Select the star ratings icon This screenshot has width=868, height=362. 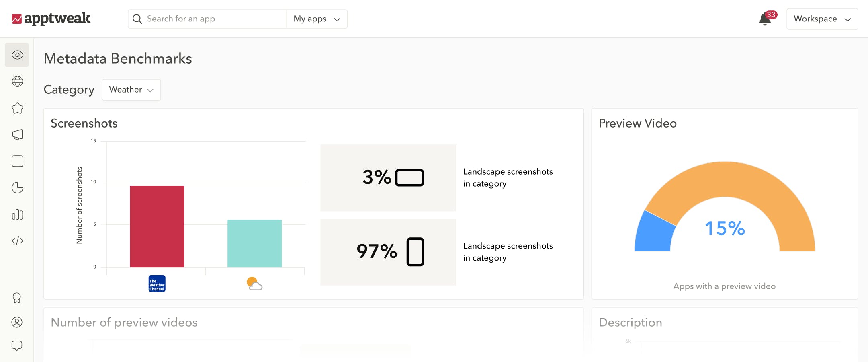point(17,108)
